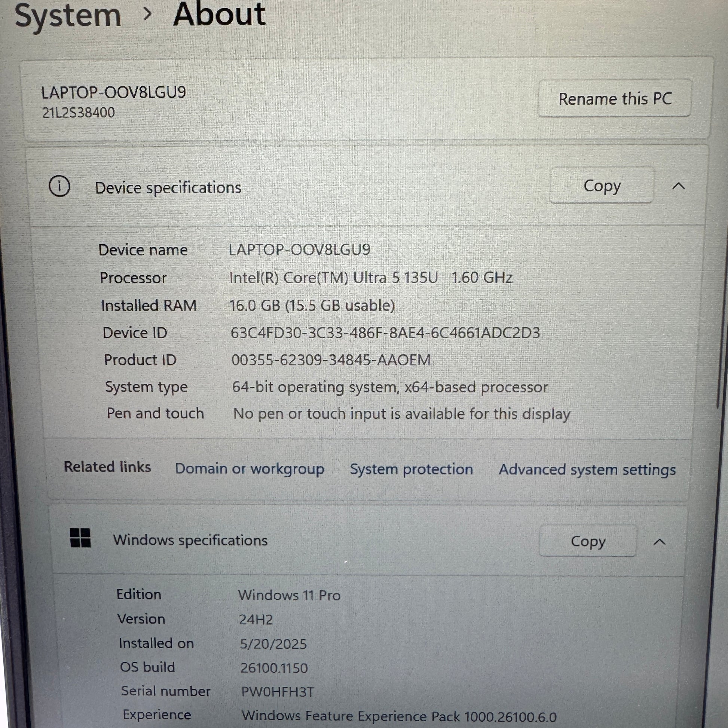Screen dimensions: 728x728
Task: Click the Device specifications heading text
Action: coord(168,188)
